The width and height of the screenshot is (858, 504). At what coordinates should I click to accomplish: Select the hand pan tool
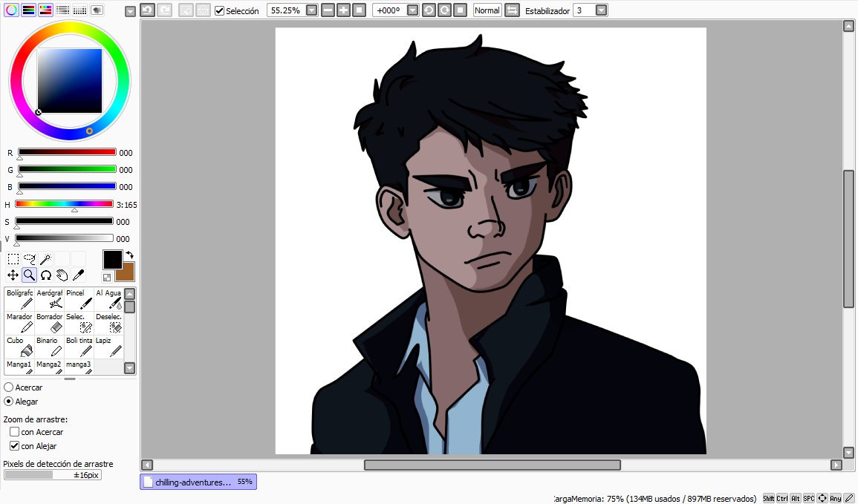click(x=62, y=275)
